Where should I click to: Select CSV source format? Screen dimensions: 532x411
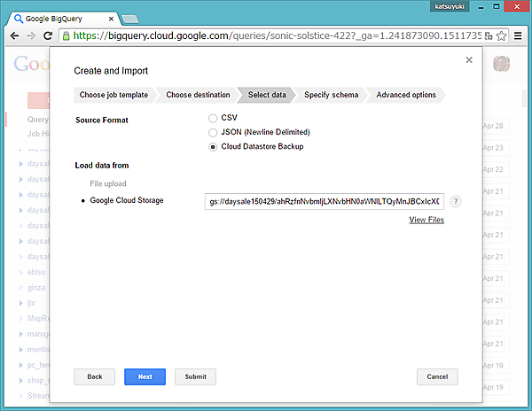point(213,118)
